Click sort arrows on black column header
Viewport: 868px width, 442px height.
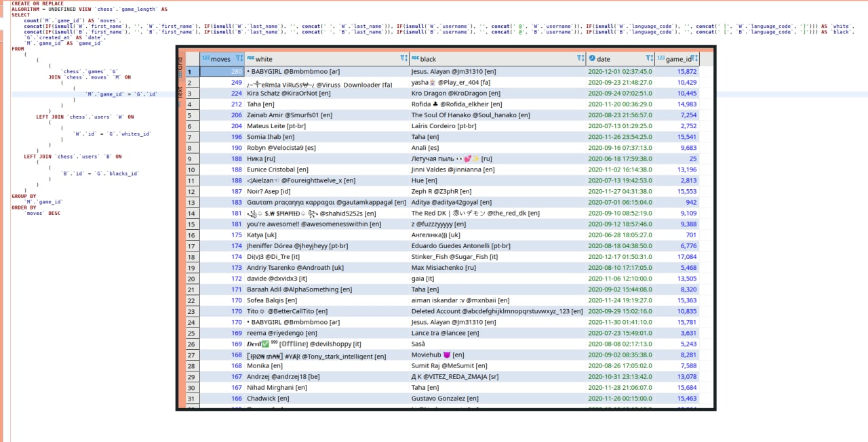[583, 58]
